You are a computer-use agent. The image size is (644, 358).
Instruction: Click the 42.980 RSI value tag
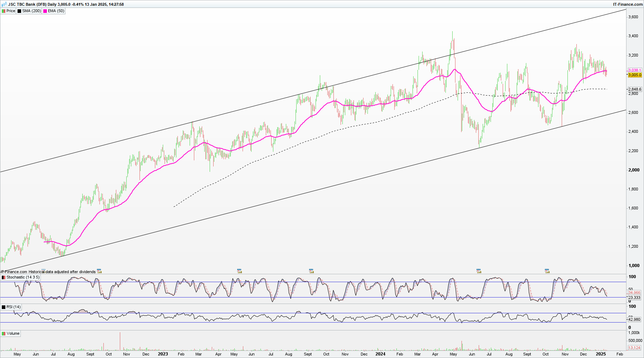tap(634, 320)
